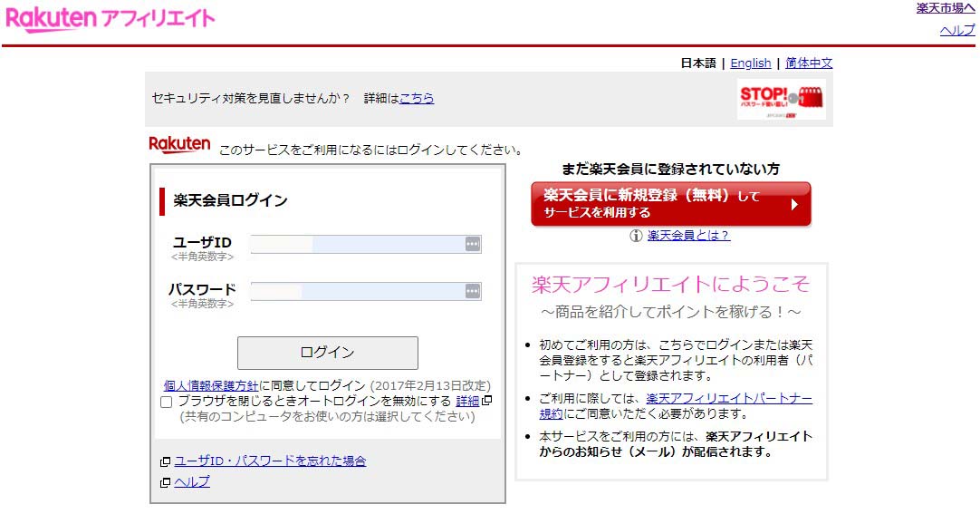
Task: Click 楽天アフィリエイトにようこそ heading
Action: [x=670, y=285]
